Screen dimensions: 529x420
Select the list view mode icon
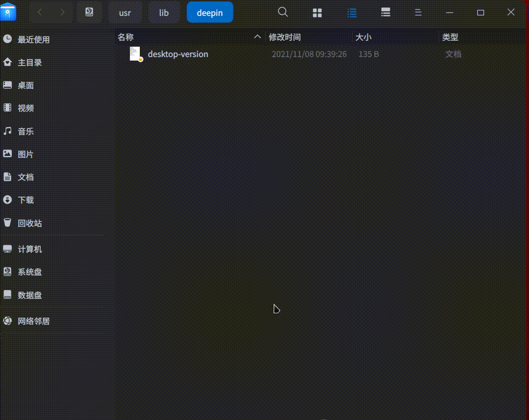pyautogui.click(x=352, y=12)
